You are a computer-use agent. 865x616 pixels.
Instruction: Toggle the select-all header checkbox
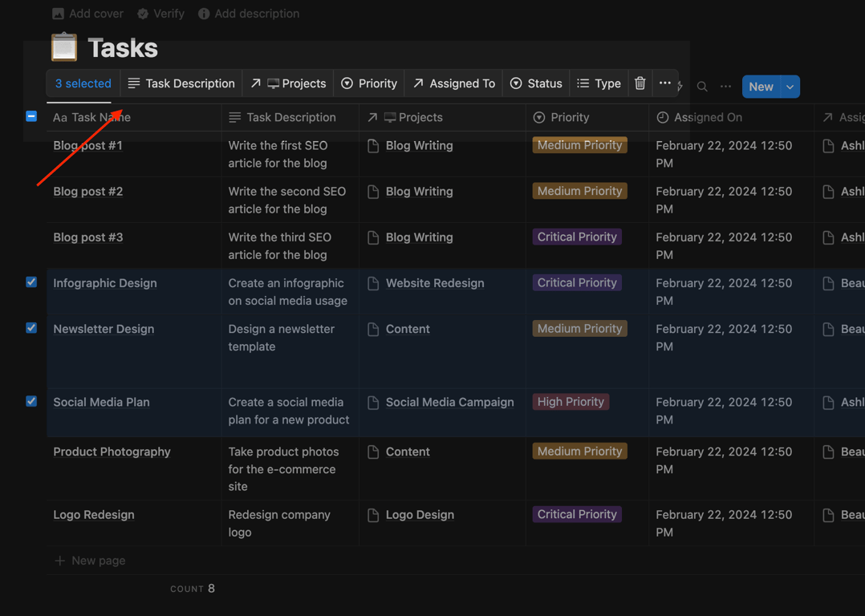(x=31, y=116)
